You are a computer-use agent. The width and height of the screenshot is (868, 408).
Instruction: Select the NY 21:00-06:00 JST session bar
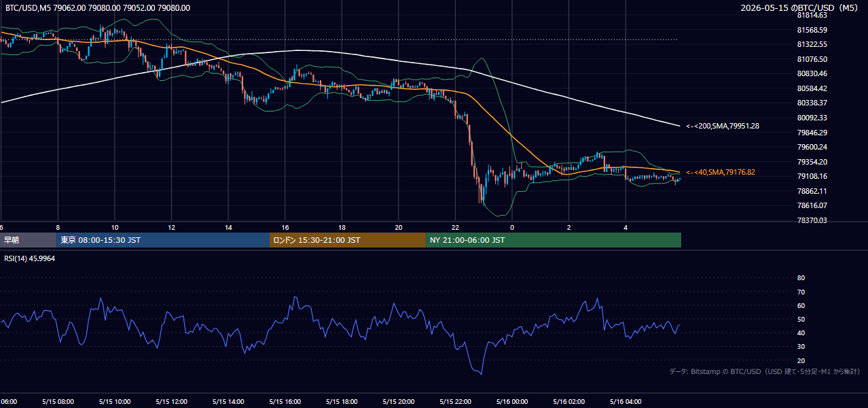(x=554, y=240)
